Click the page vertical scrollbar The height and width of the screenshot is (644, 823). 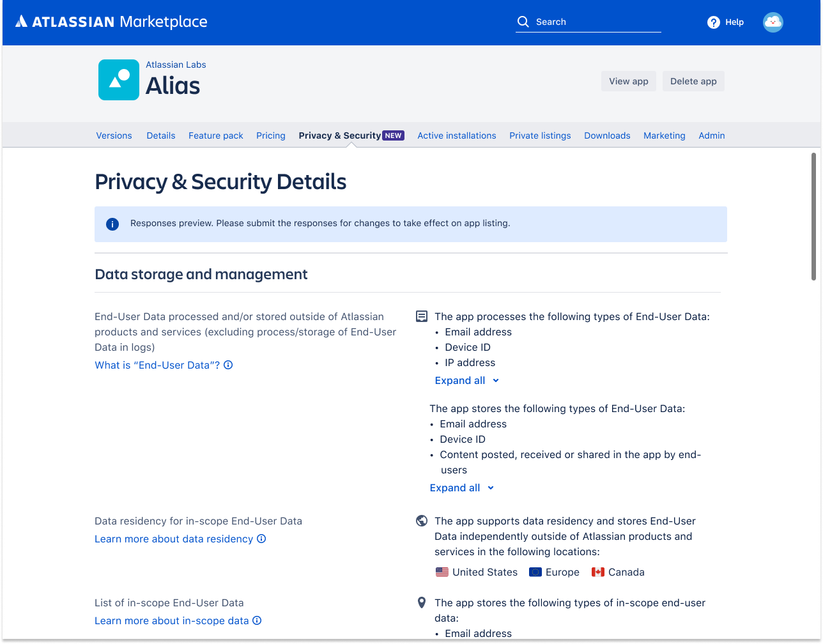coord(814,216)
